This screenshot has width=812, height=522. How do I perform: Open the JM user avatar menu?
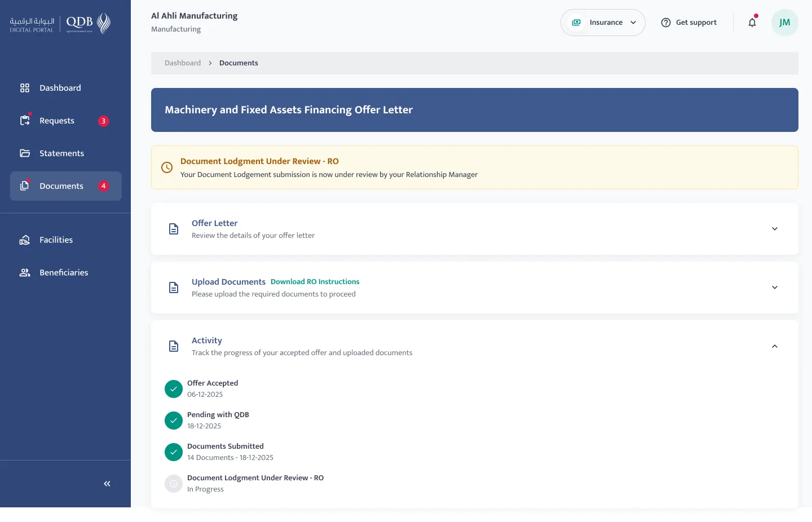(x=785, y=23)
